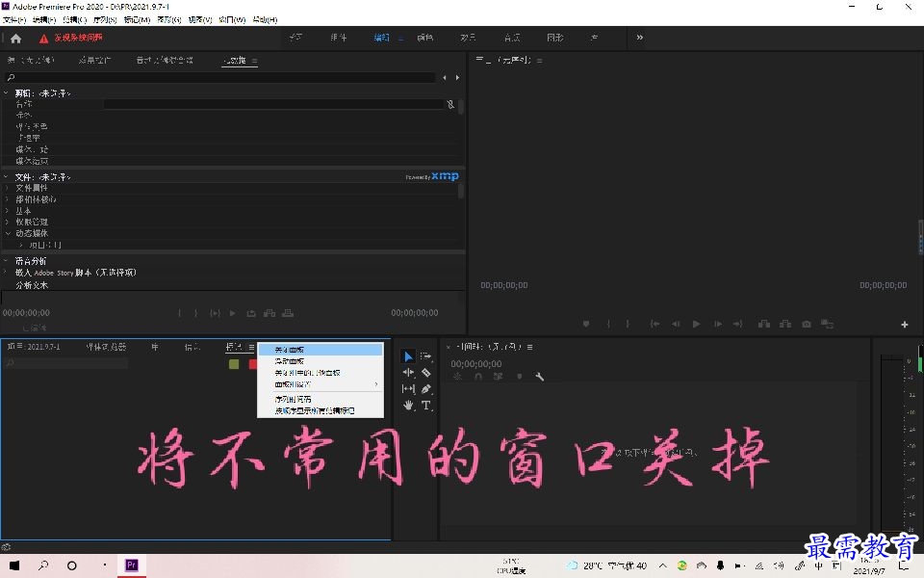Toggle Linked Selection in Timeline
This screenshot has height=578, width=924.
point(499,377)
